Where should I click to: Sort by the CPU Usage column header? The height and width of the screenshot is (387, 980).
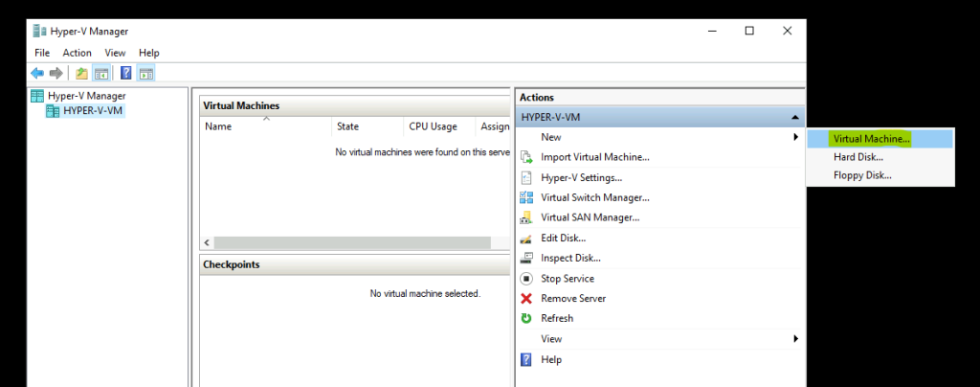coord(438,126)
